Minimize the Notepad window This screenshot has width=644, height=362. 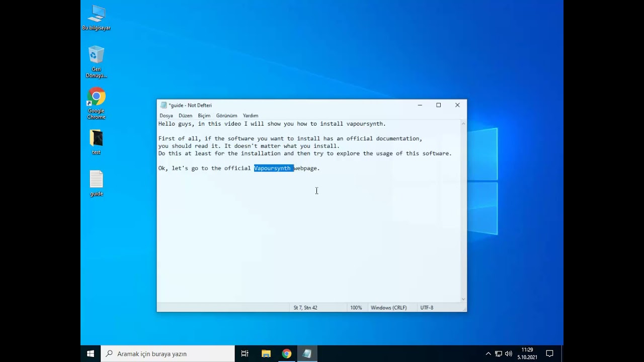pos(420,105)
